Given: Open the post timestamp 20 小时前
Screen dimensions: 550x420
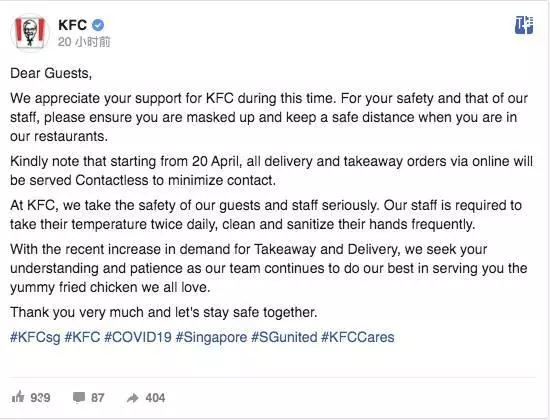Looking at the screenshot, I should pyautogui.click(x=84, y=42).
